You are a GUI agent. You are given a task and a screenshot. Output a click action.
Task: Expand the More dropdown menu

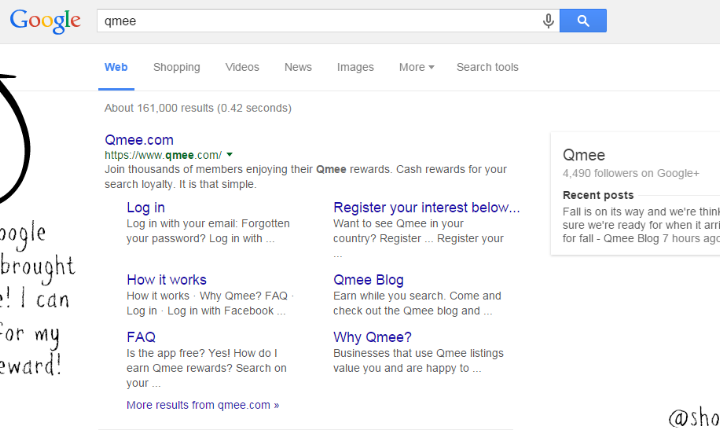pyautogui.click(x=416, y=67)
